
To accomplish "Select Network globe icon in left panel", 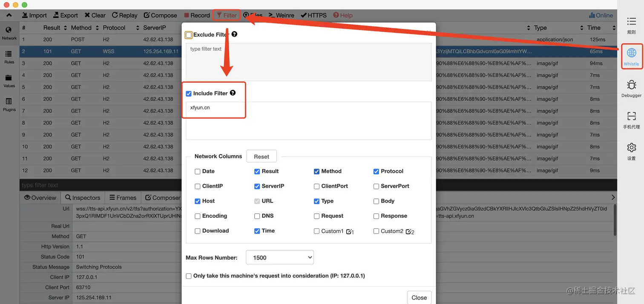I will click(9, 33).
